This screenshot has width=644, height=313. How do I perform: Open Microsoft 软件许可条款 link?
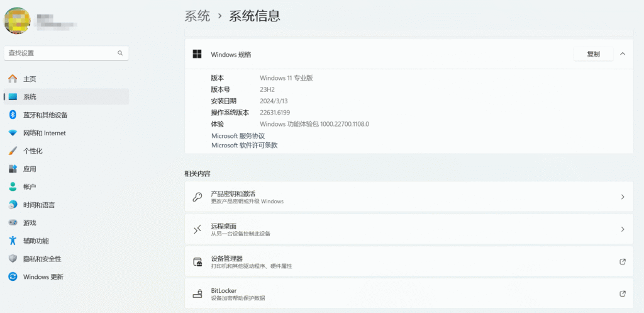[x=245, y=145]
